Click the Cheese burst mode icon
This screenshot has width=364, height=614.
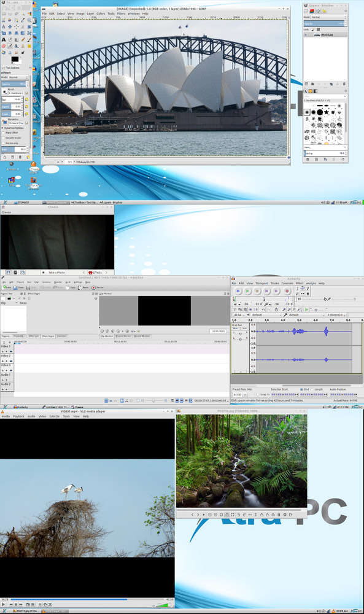pos(23,272)
